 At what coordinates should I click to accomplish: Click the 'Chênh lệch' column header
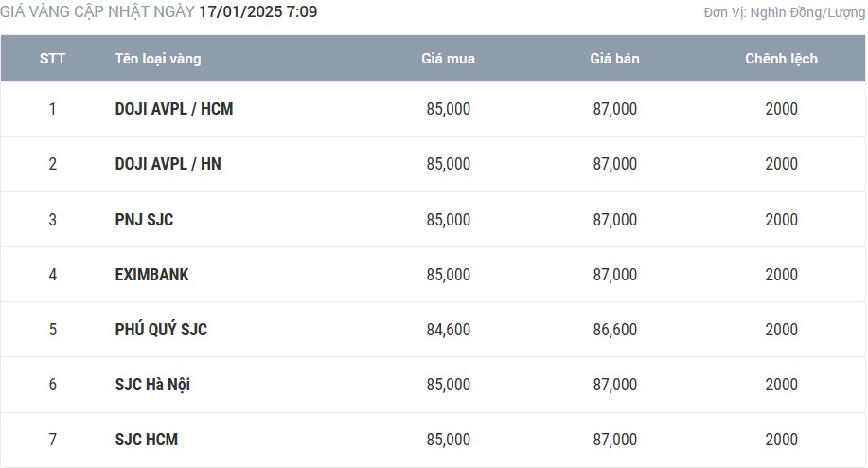coord(781,59)
